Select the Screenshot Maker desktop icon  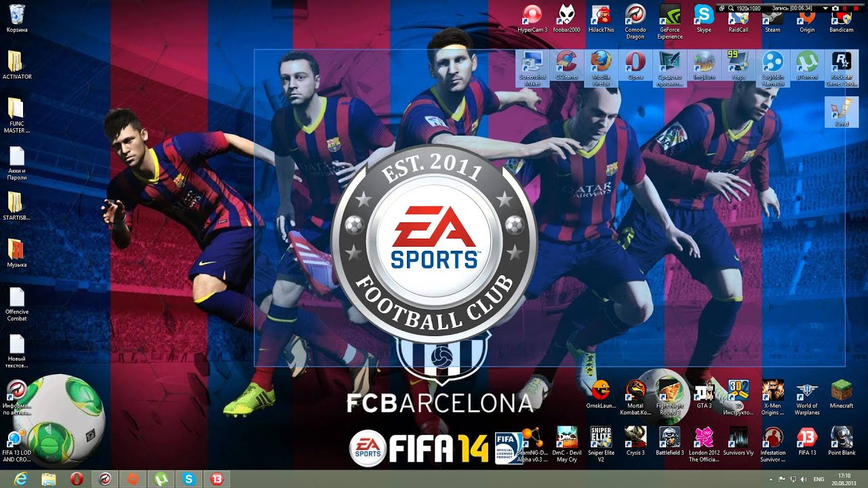532,68
